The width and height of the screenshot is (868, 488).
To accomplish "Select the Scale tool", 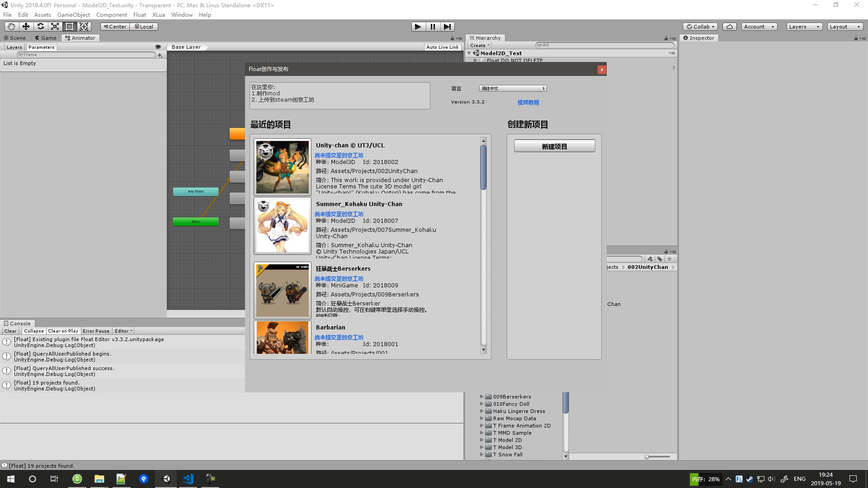I will (x=55, y=27).
